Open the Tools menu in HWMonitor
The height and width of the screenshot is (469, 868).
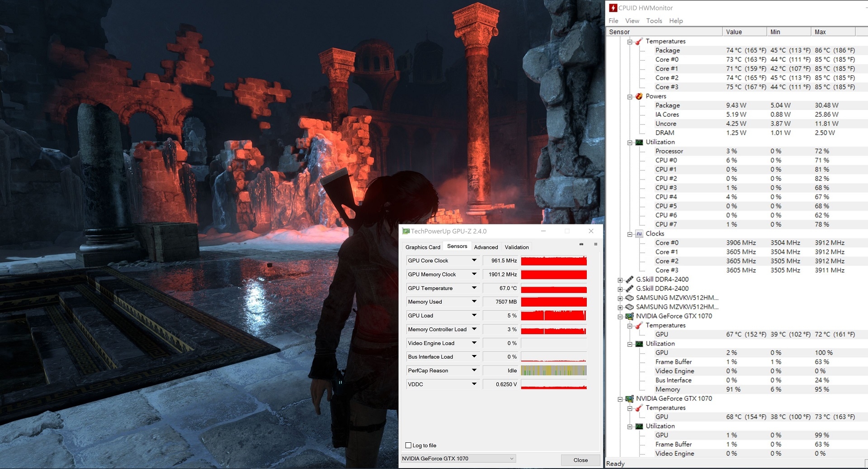pyautogui.click(x=654, y=21)
